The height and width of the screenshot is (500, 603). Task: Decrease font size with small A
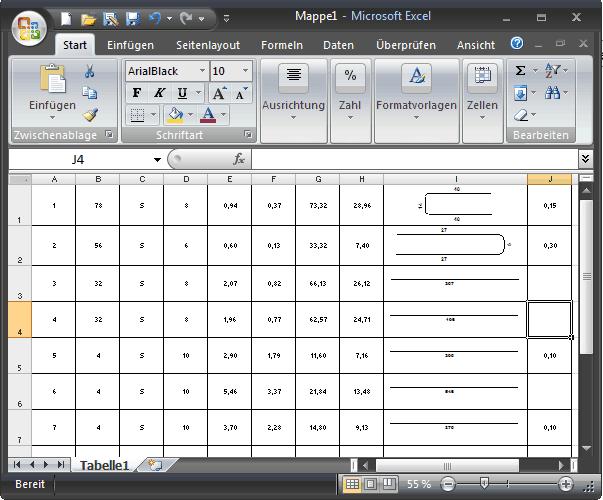pyautogui.click(x=242, y=93)
